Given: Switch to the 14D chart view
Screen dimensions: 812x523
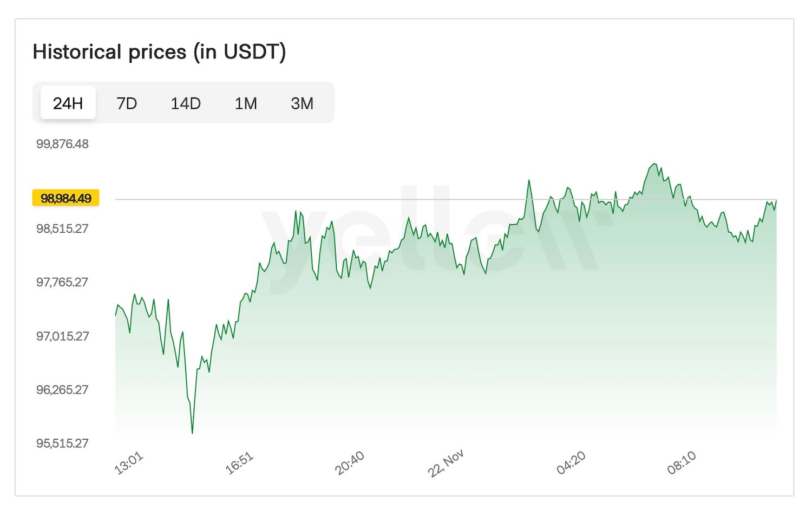Looking at the screenshot, I should tap(186, 103).
